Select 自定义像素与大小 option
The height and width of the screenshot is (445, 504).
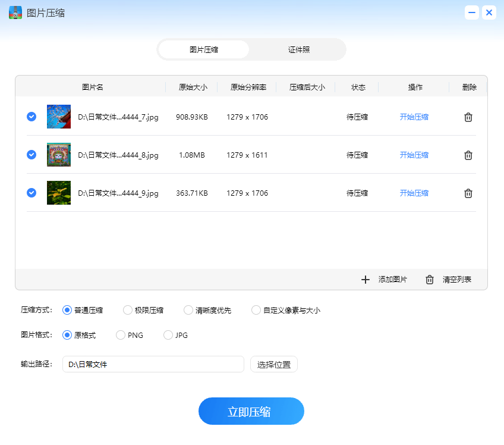coord(256,310)
